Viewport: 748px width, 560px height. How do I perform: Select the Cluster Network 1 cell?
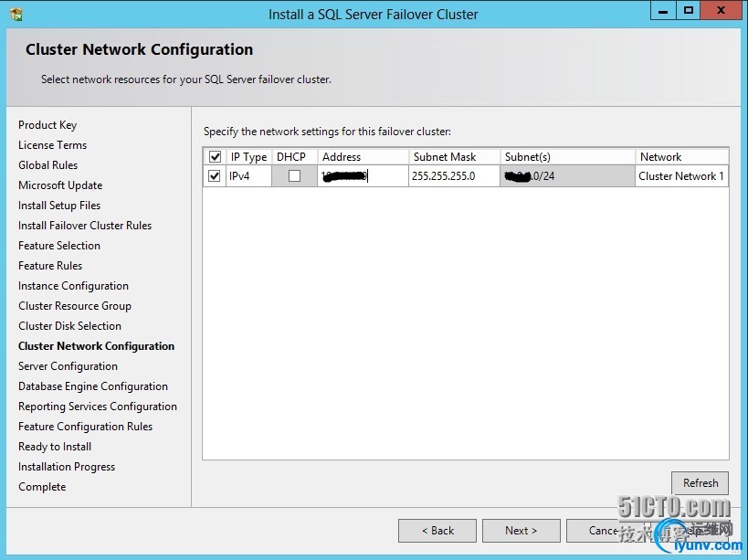point(681,176)
